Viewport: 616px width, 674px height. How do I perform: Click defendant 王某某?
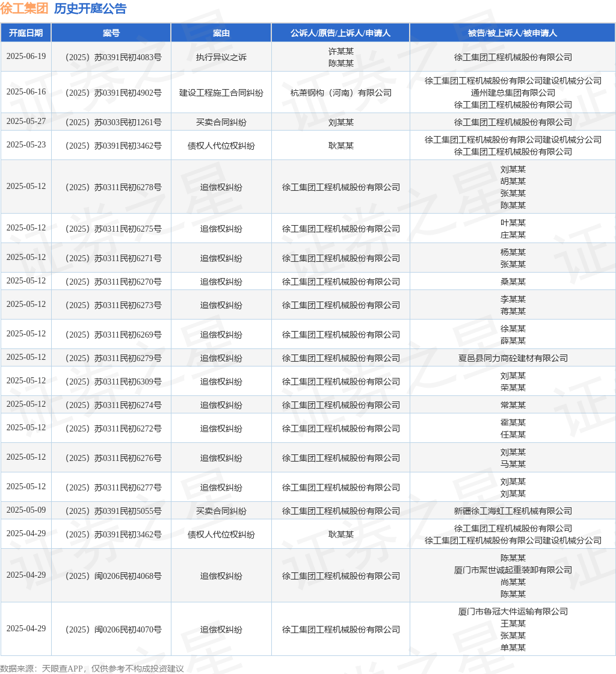(x=513, y=623)
